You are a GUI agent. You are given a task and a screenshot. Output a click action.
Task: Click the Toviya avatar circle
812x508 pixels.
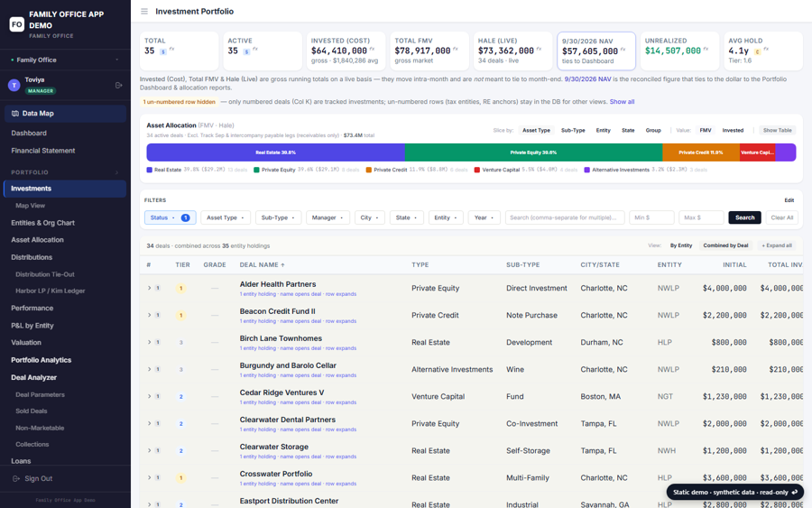click(x=14, y=85)
